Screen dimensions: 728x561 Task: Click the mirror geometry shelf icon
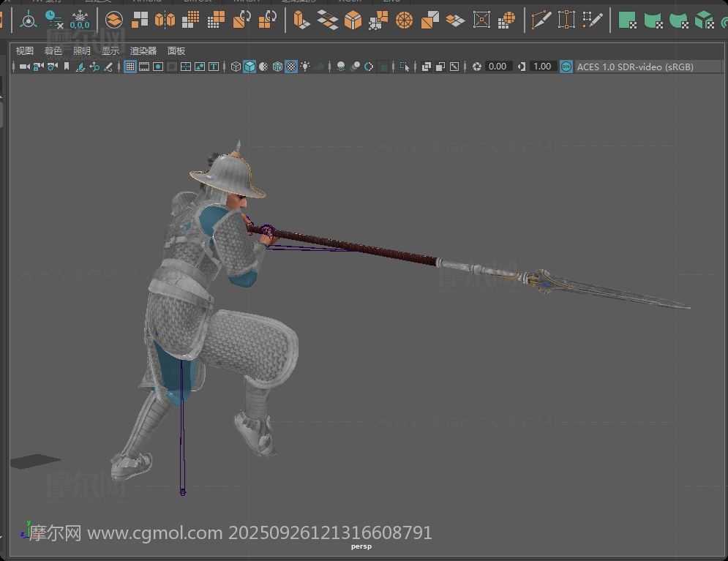(165, 19)
